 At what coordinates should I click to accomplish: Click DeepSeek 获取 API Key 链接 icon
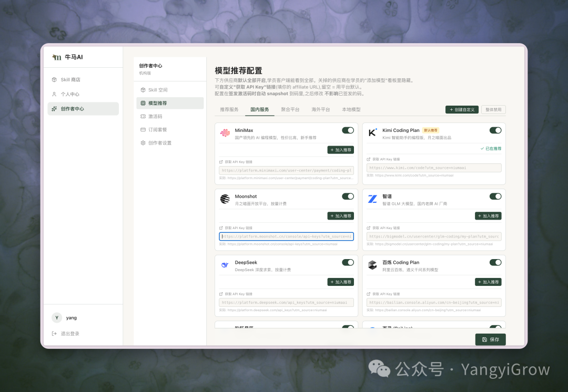pyautogui.click(x=221, y=294)
